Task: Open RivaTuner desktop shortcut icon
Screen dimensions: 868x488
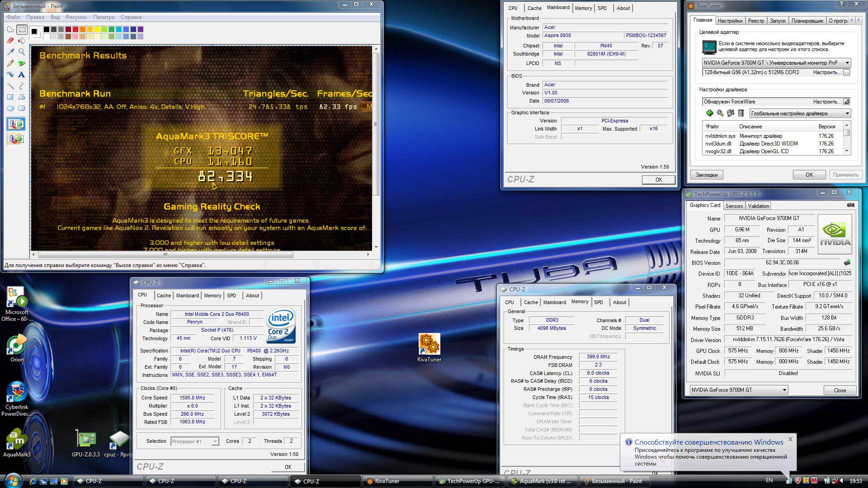Action: 429,348
